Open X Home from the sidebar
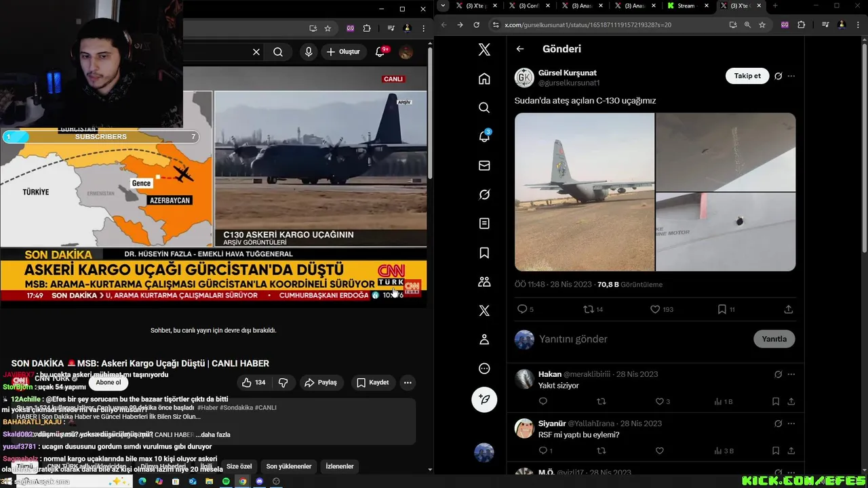The width and height of the screenshot is (868, 488). (484, 79)
